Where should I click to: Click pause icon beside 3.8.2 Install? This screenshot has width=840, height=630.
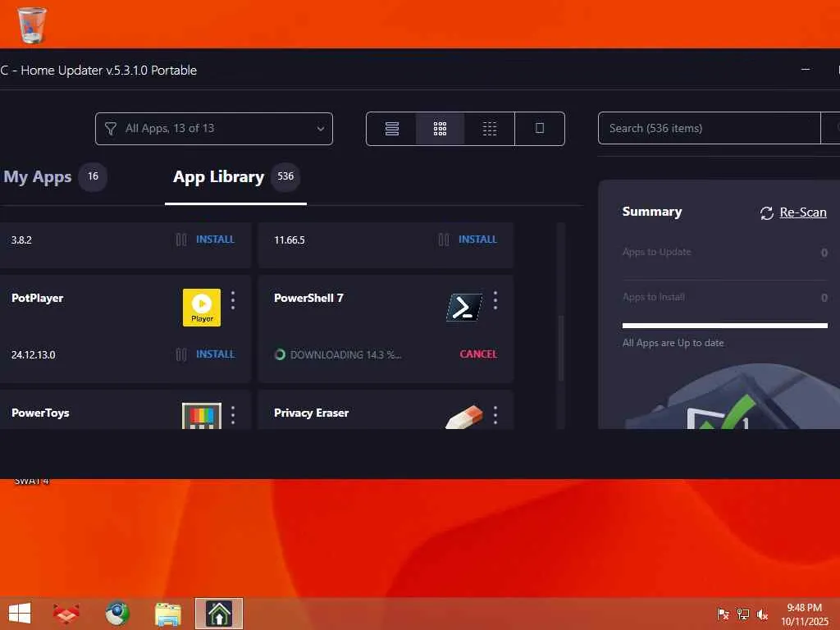pos(181,240)
